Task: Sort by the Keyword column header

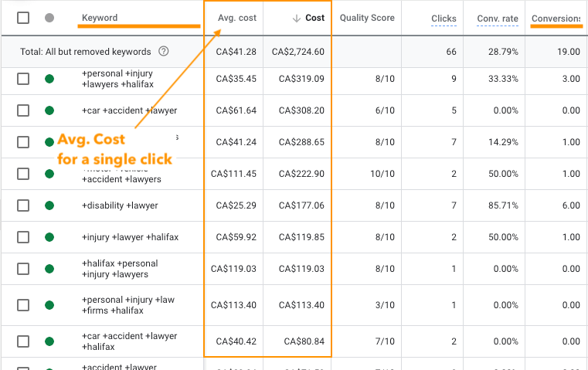Action: (100, 18)
